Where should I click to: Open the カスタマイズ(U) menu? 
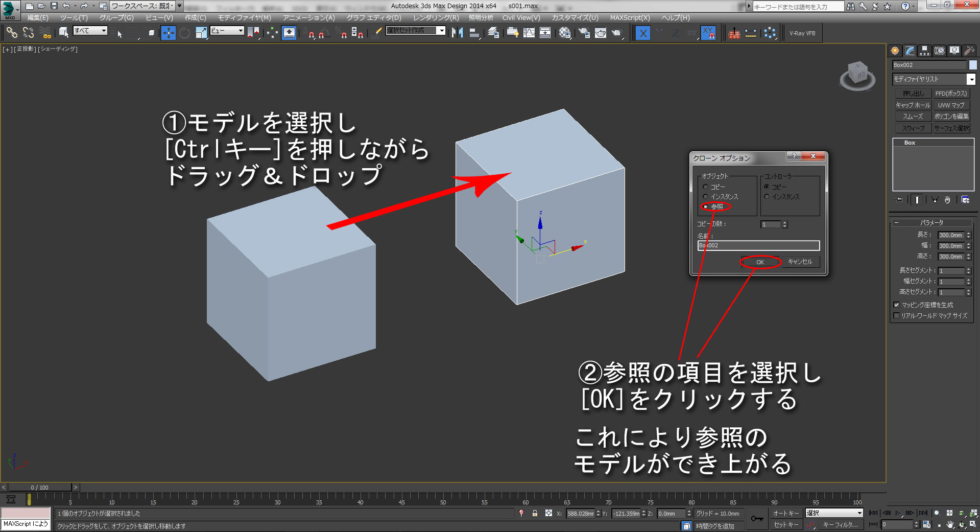pyautogui.click(x=575, y=17)
